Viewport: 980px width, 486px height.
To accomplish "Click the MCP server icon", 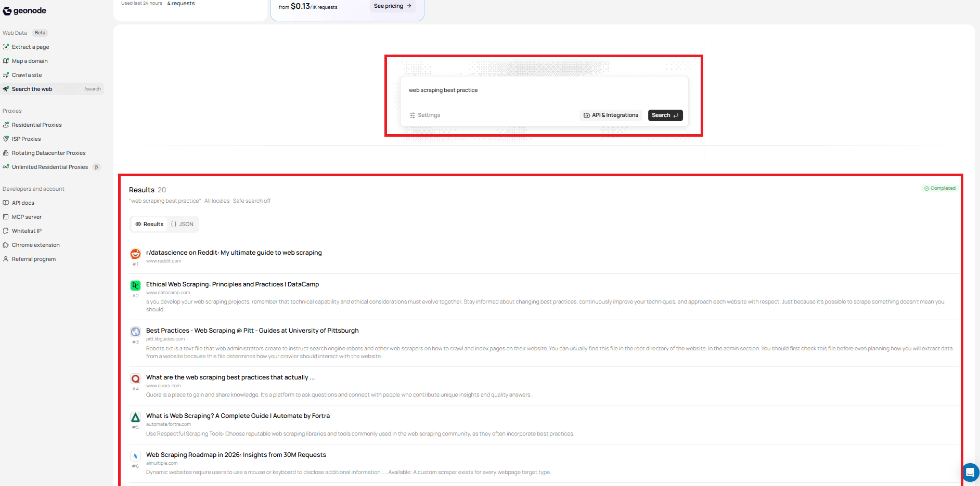I will click(x=6, y=217).
